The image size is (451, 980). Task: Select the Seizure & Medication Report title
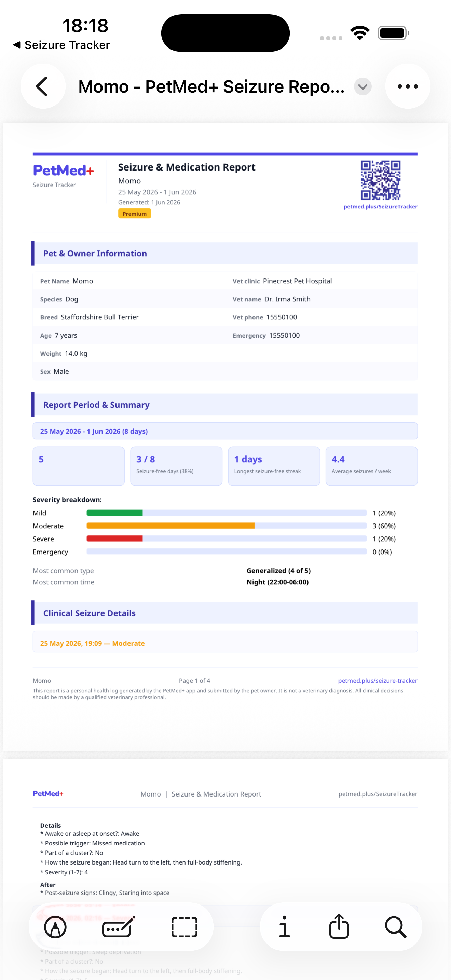click(x=187, y=167)
